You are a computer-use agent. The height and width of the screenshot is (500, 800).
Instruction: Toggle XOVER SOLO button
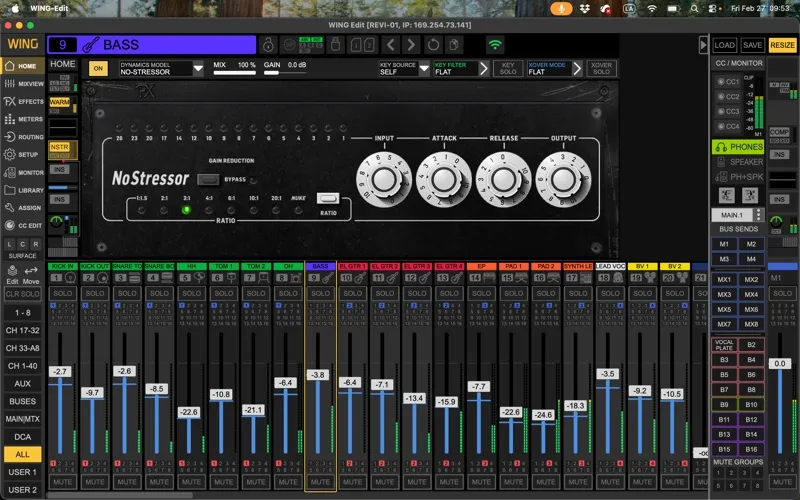click(601, 68)
